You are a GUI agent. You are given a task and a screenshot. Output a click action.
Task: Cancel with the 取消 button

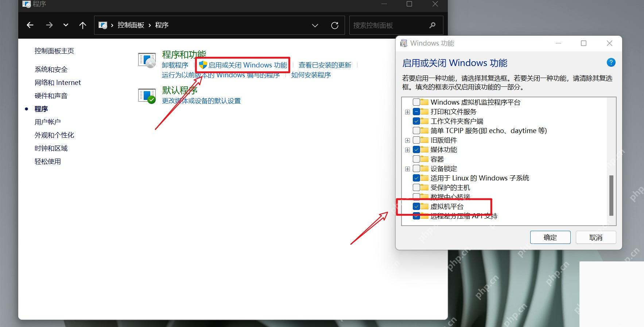coord(596,237)
